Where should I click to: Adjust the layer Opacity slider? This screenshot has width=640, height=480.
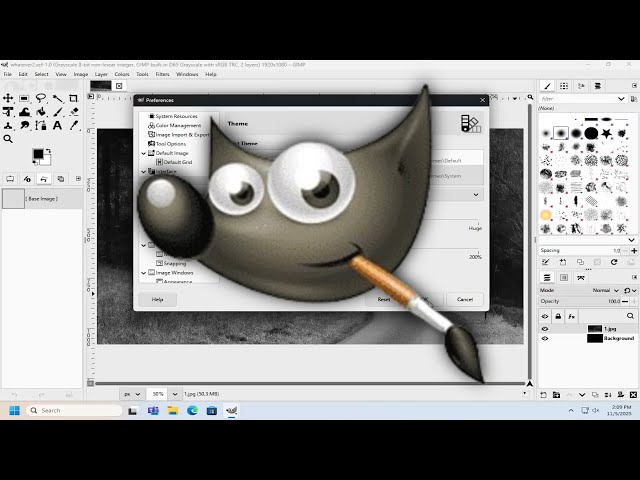tap(580, 302)
